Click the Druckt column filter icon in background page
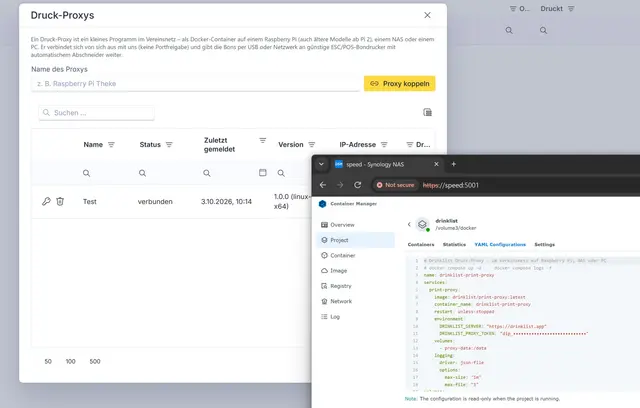 571,9
